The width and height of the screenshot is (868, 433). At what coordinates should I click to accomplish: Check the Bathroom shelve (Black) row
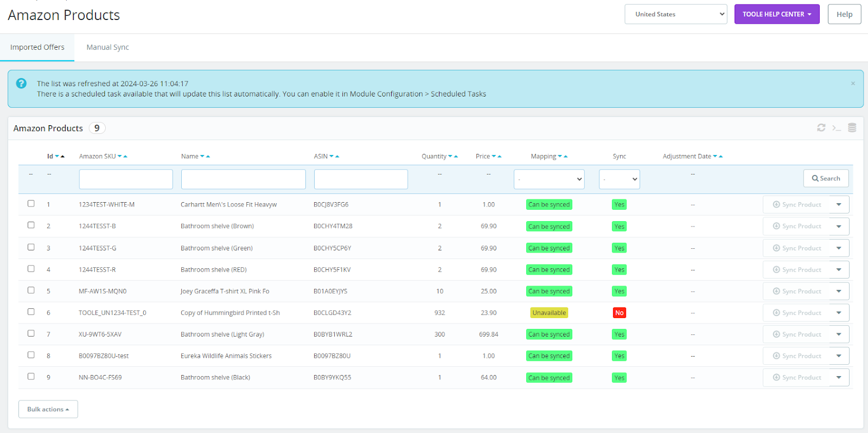pos(31,377)
